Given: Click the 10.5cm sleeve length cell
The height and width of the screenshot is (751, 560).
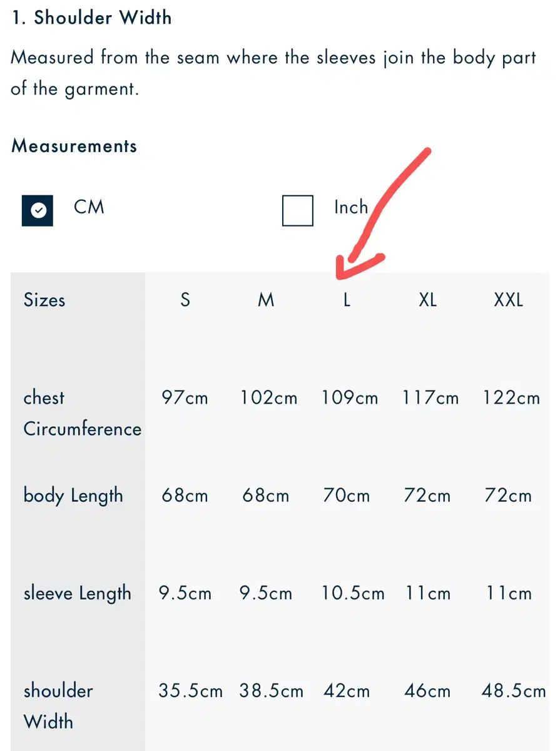Looking at the screenshot, I should pyautogui.click(x=353, y=593).
